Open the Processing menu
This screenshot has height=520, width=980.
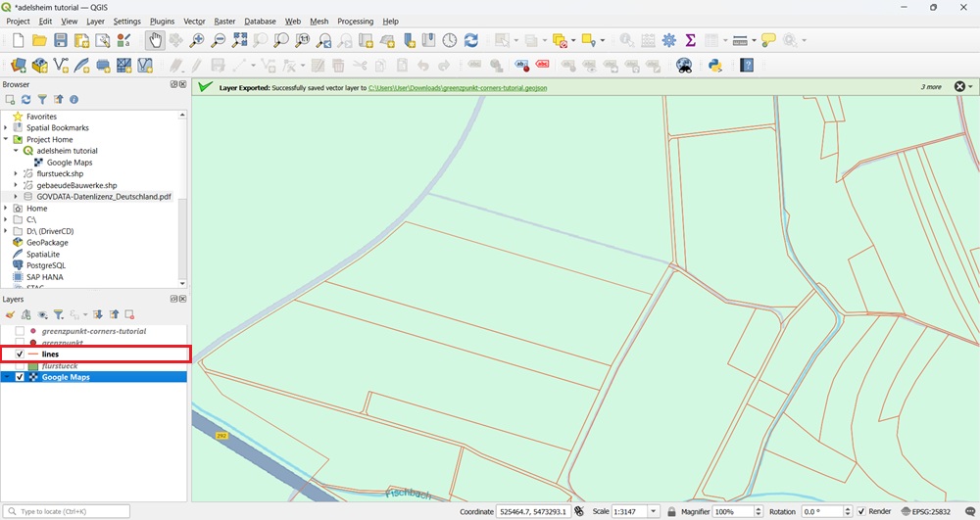coord(355,21)
